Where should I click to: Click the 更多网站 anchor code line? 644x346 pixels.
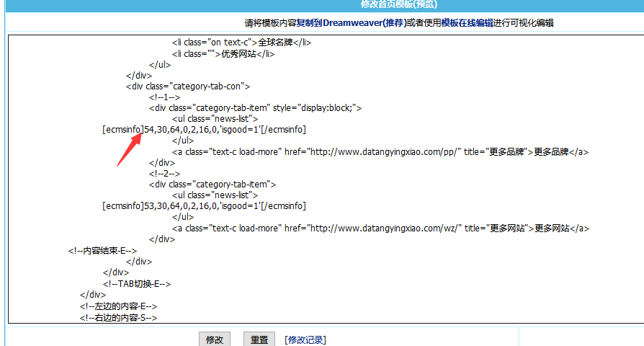coord(380,229)
